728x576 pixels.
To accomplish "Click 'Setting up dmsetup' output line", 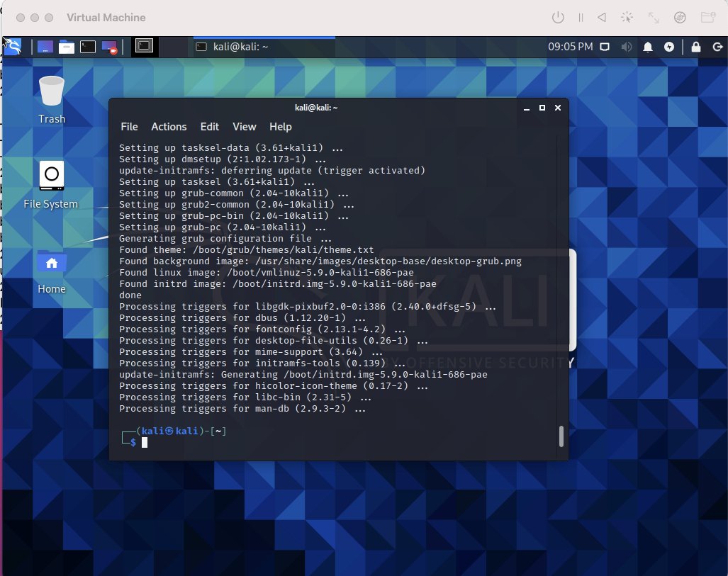I will point(223,159).
